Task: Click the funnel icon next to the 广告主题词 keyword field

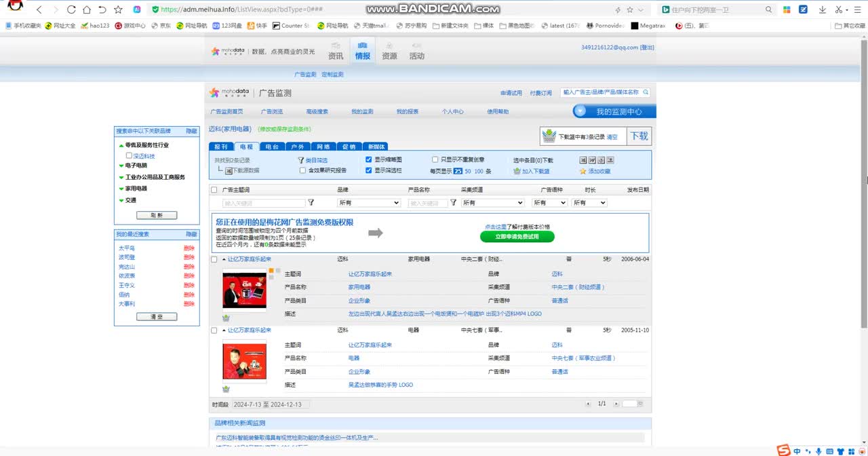Action: 311,202
